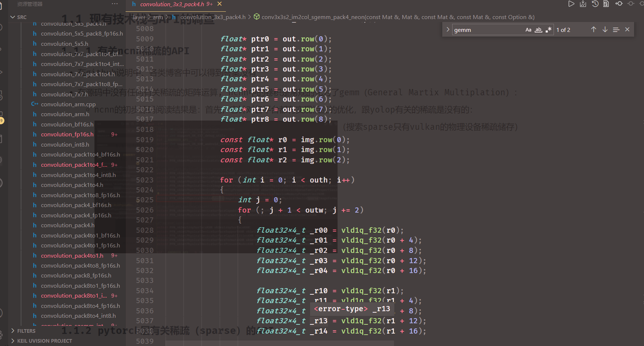Open convolution_pack4to1_fp16s.h file

click(81, 246)
